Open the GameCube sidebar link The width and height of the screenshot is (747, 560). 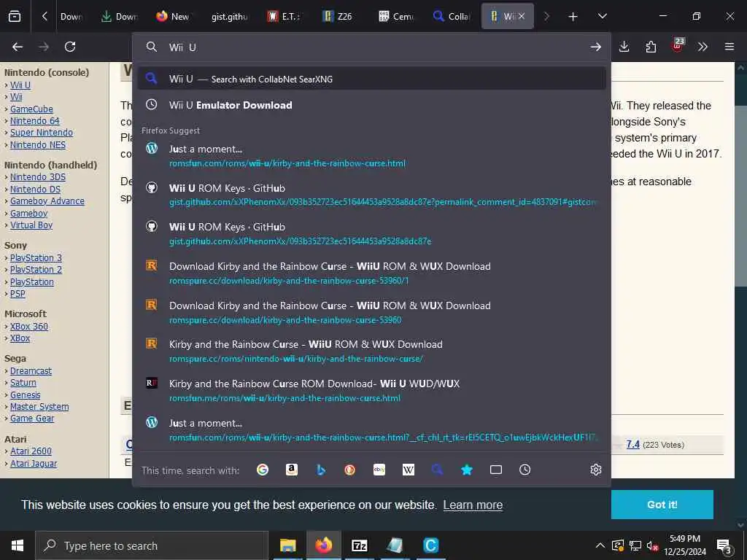(31, 109)
